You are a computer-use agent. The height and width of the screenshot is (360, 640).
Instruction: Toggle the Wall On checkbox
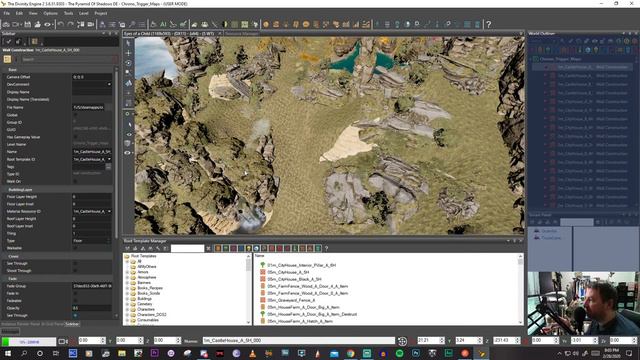(75, 181)
